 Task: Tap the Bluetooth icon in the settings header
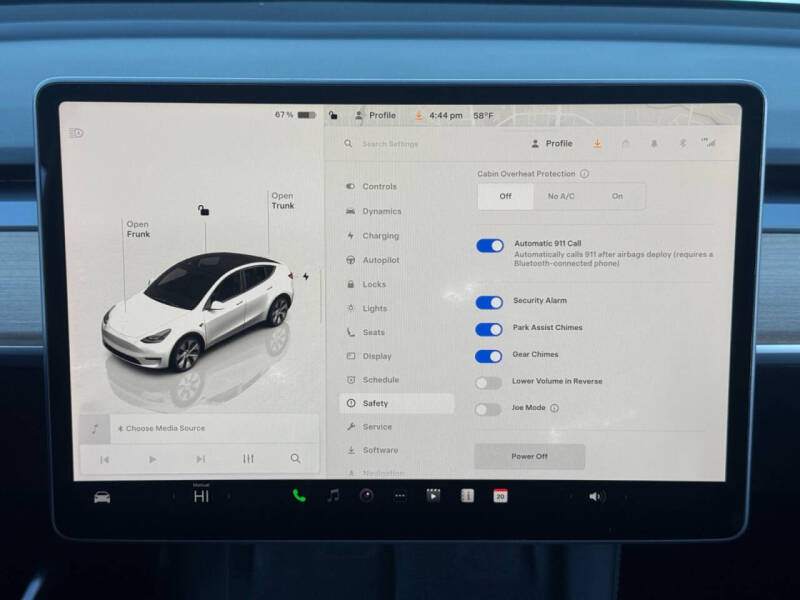tap(683, 143)
